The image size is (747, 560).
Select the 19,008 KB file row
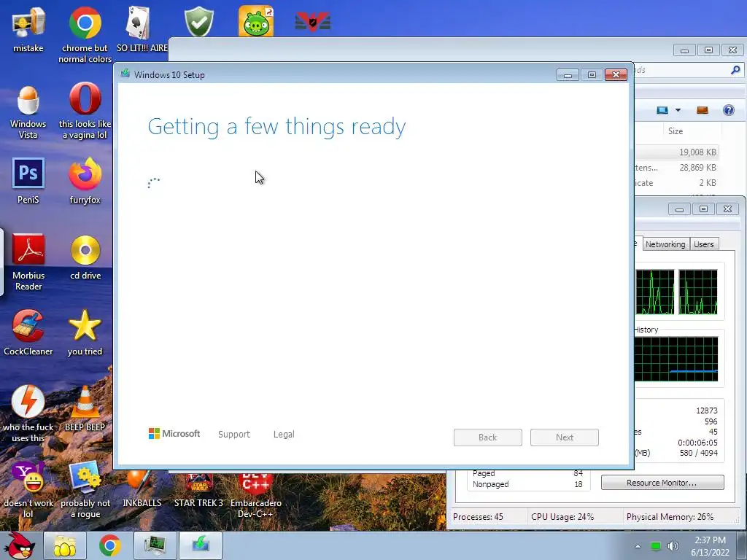pos(676,152)
